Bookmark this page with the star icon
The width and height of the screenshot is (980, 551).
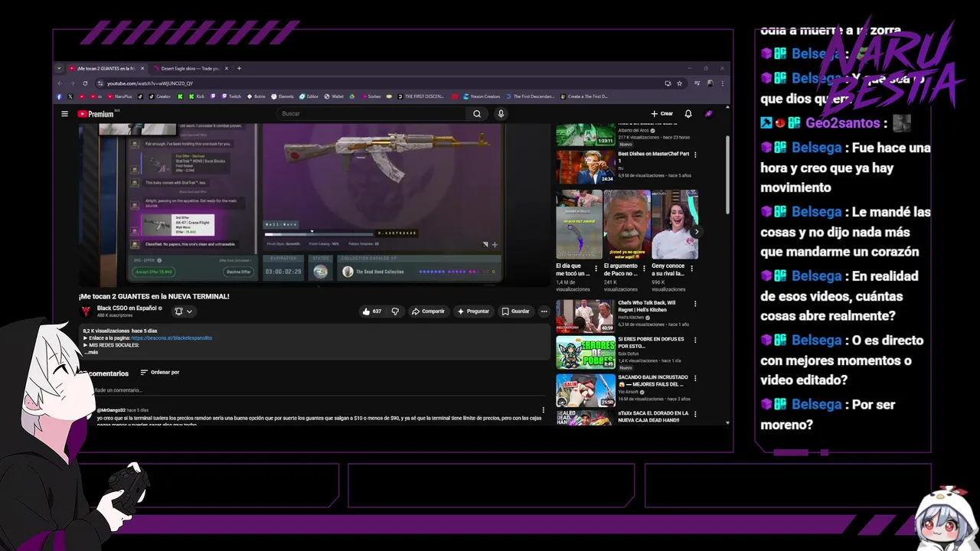679,83
